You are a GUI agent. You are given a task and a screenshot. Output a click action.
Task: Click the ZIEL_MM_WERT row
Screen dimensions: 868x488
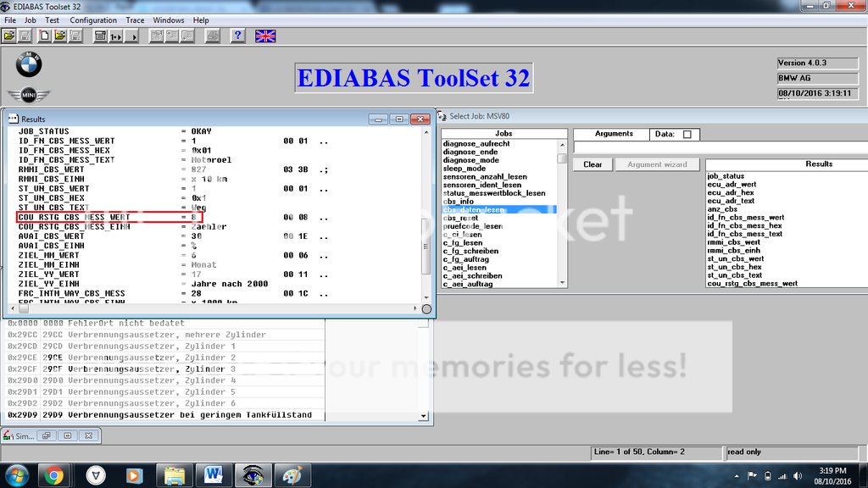pos(173,255)
